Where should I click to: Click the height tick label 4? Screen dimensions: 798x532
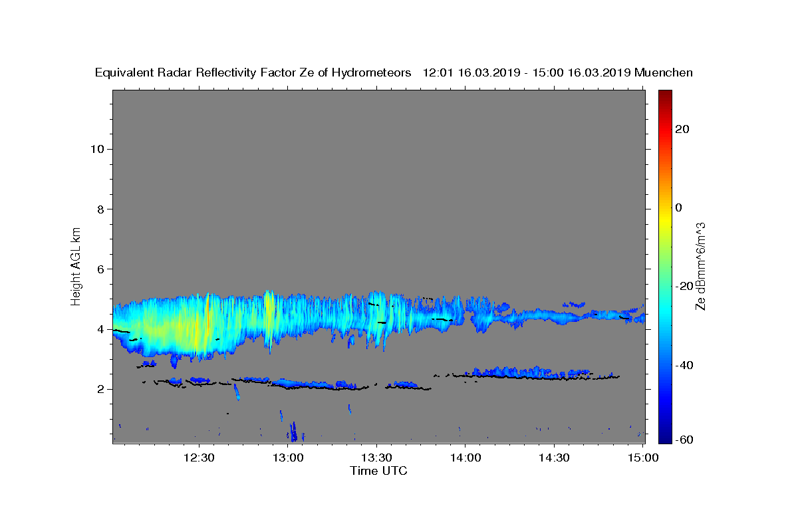(100, 329)
